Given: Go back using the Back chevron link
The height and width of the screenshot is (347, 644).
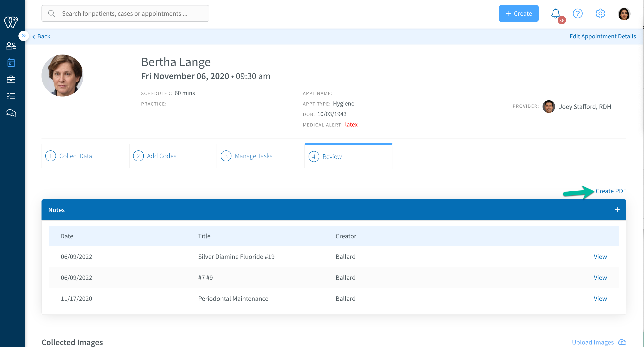Looking at the screenshot, I should (x=41, y=36).
